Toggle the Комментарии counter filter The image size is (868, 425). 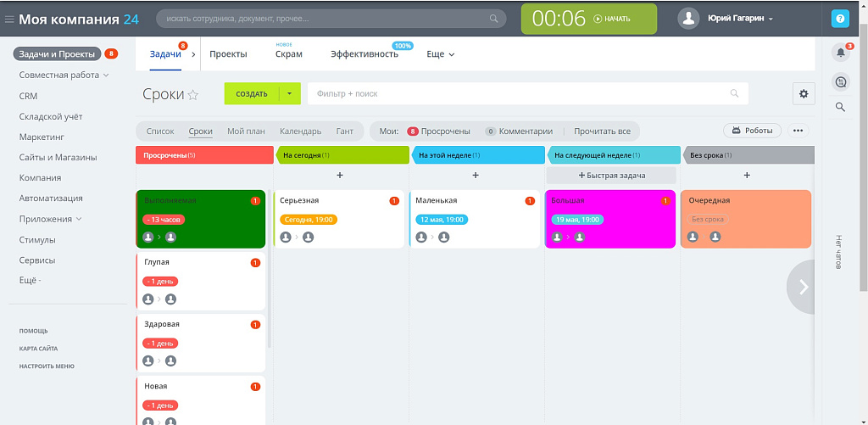519,131
